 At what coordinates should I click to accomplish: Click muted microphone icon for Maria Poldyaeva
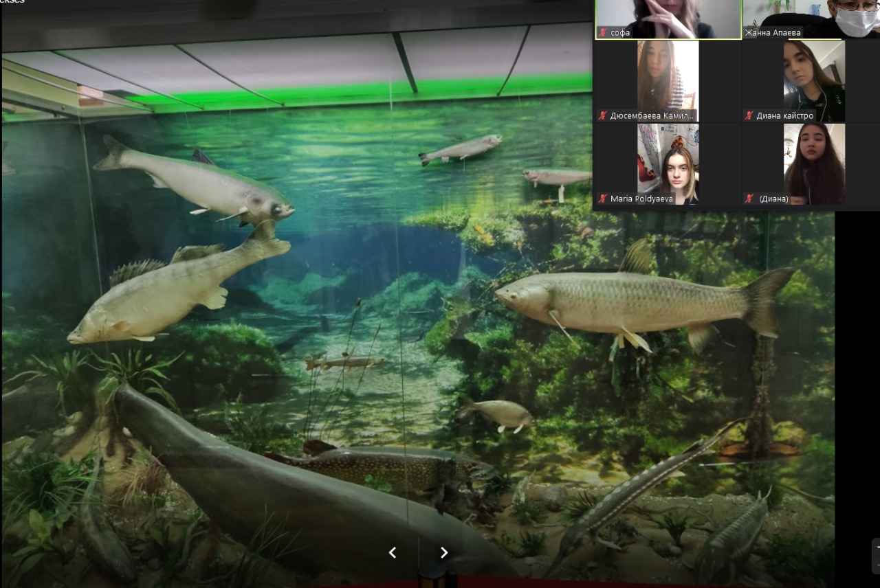(603, 199)
